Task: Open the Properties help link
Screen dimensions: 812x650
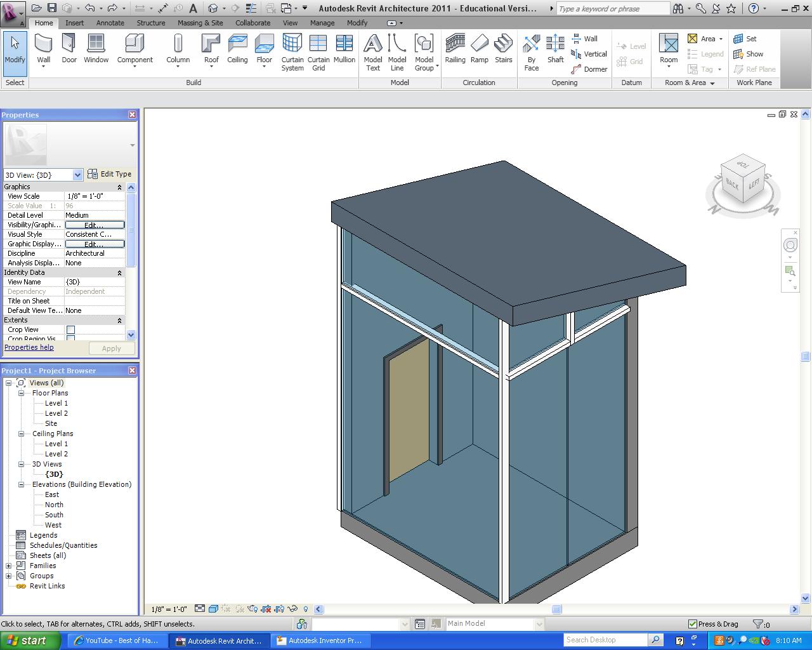Action: pos(29,347)
